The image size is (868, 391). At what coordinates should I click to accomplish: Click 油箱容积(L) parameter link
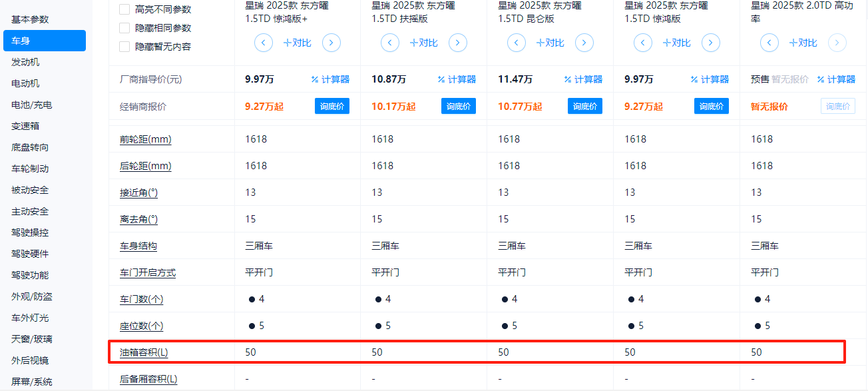coord(144,352)
